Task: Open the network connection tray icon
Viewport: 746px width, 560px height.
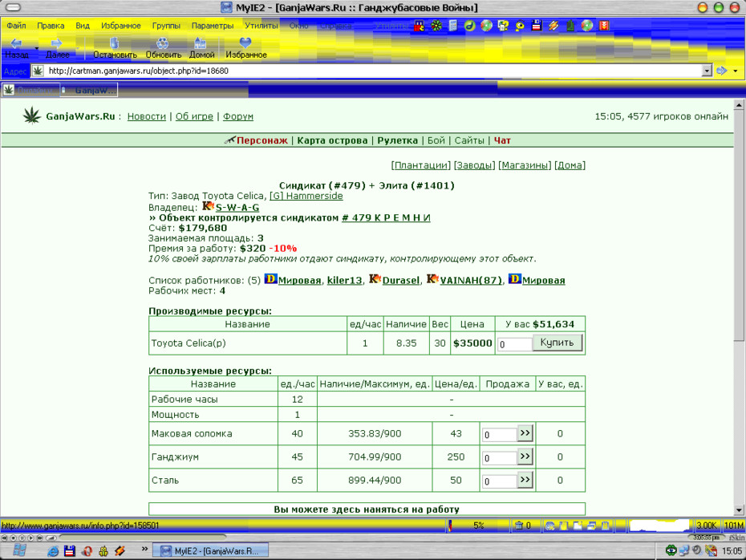Action: pos(684,551)
